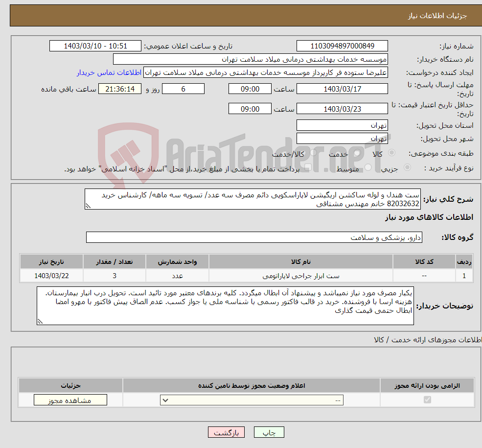Click the تعداد / مقدار column header

[115, 261]
